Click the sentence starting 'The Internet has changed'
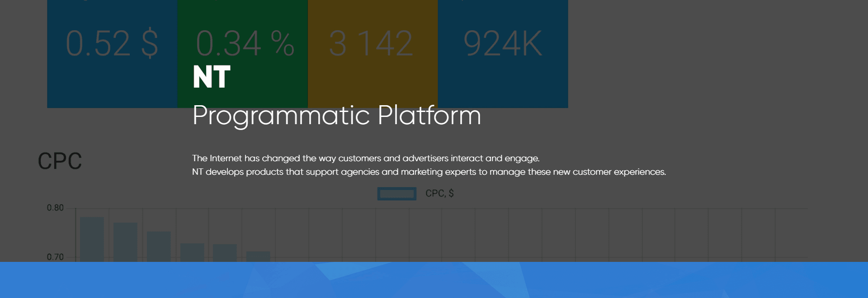 366,158
